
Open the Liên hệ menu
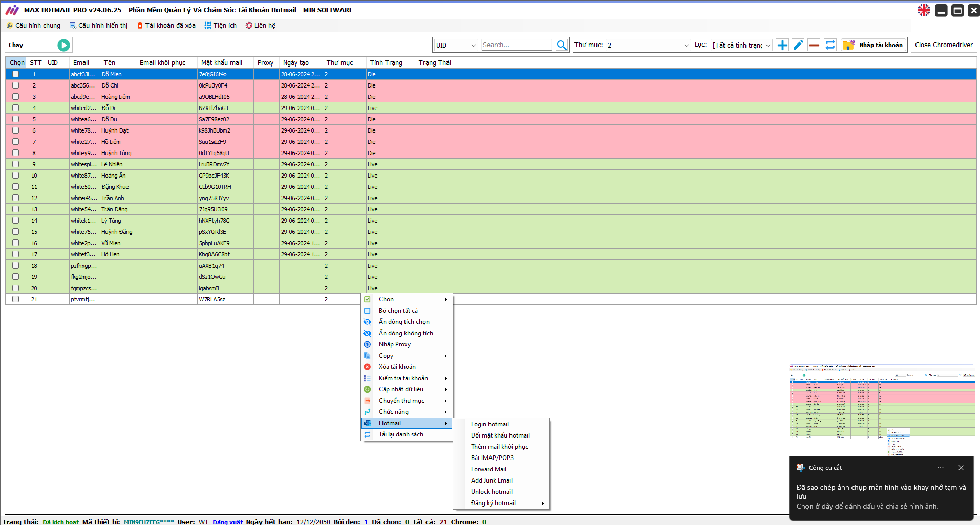[261, 25]
